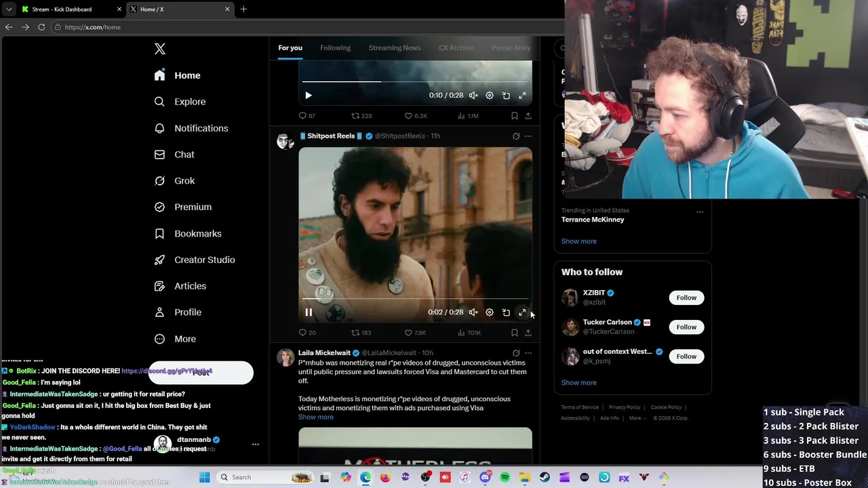The width and height of the screenshot is (868, 488).
Task: Open settings gear on Shitpost Reels video
Action: (x=490, y=312)
